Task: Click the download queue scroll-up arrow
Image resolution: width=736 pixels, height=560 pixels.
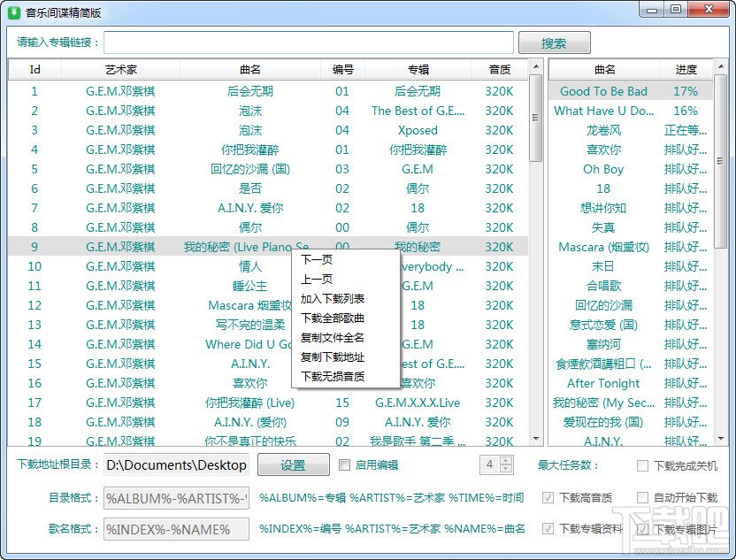Action: click(721, 67)
